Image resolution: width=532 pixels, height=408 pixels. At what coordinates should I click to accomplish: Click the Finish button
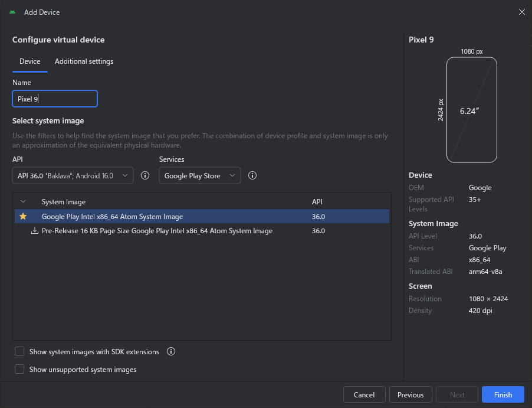pyautogui.click(x=503, y=395)
